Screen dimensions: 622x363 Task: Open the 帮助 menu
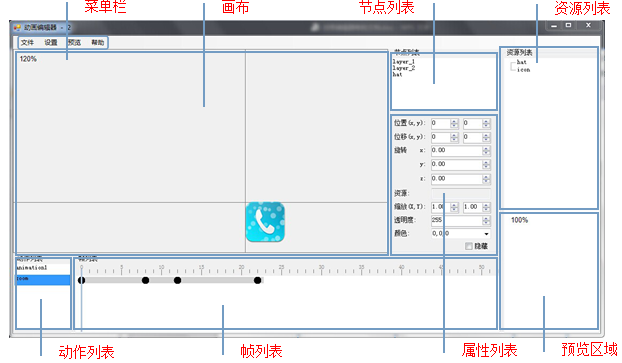pos(98,42)
